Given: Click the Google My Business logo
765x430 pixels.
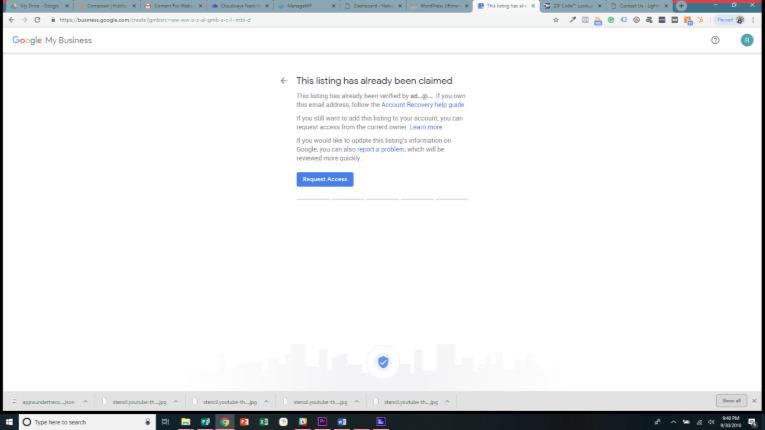Looking at the screenshot, I should click(x=52, y=41).
